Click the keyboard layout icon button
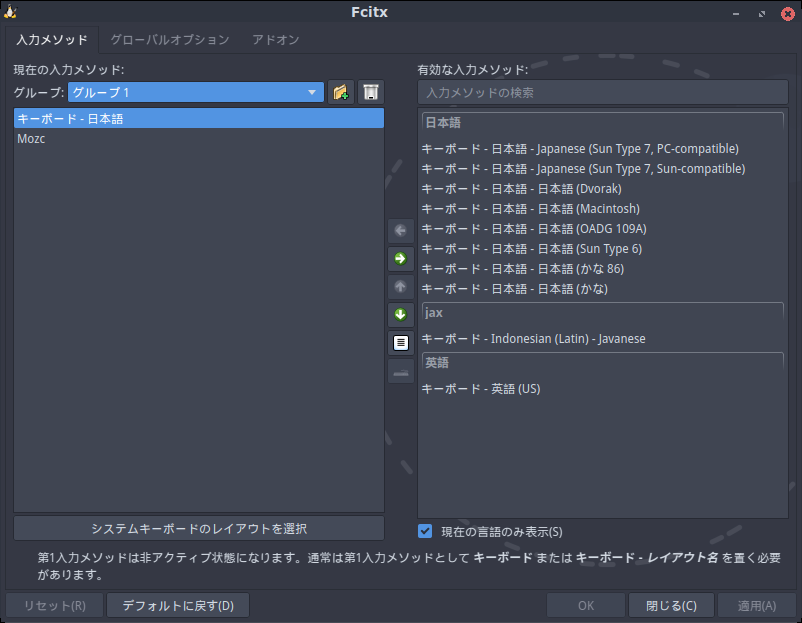This screenshot has width=802, height=623. click(400, 372)
